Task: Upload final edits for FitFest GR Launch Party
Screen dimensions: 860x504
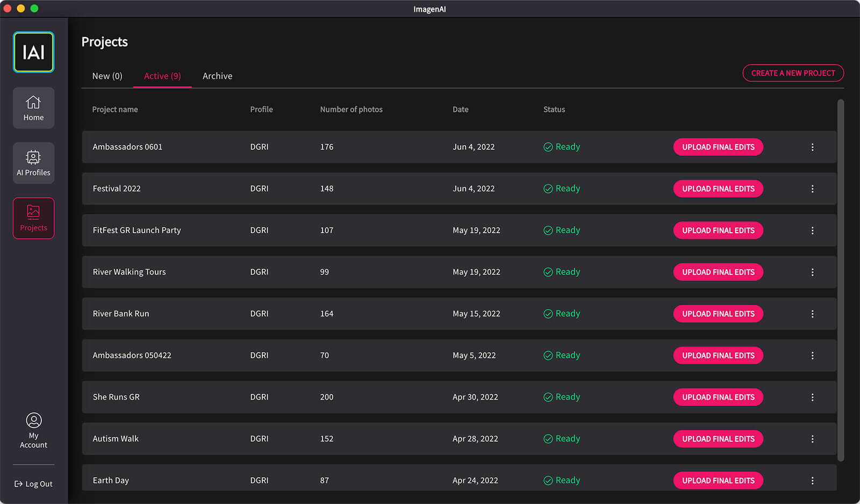Action: point(718,231)
